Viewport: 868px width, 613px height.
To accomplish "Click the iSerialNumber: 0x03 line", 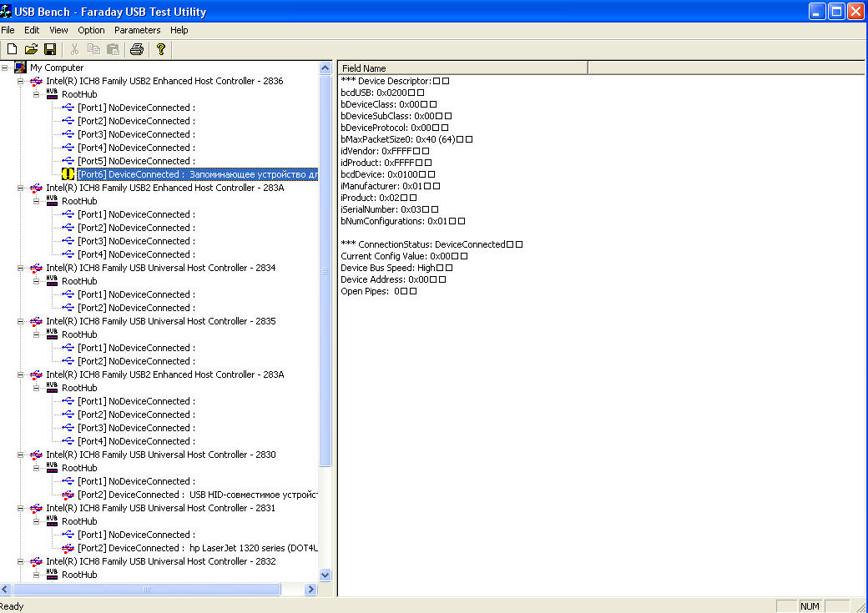I will [x=389, y=209].
